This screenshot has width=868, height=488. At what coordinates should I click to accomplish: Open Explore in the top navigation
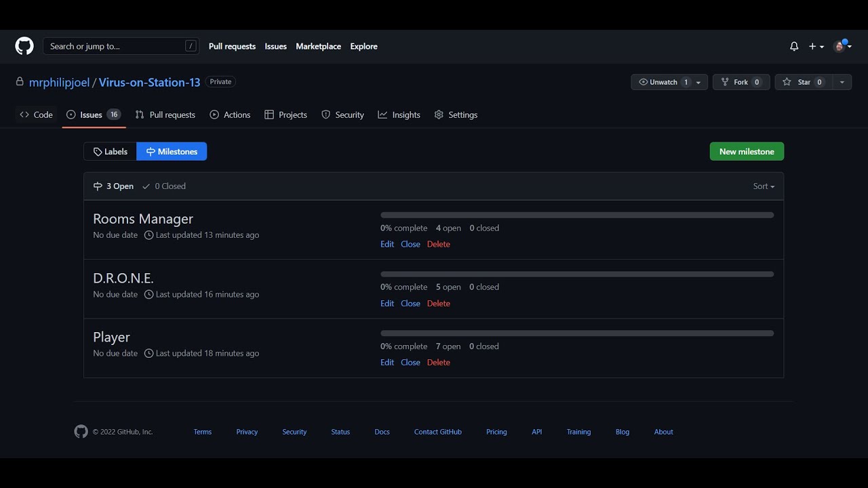[x=363, y=46]
